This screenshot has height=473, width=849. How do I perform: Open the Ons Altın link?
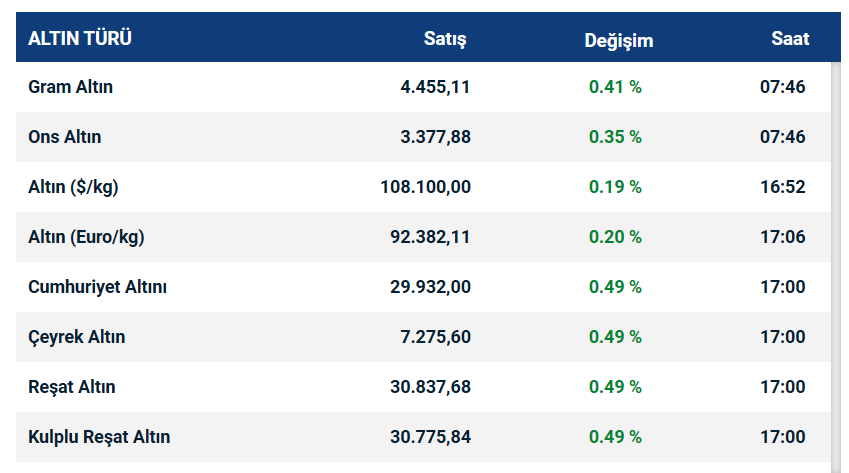[x=65, y=137]
